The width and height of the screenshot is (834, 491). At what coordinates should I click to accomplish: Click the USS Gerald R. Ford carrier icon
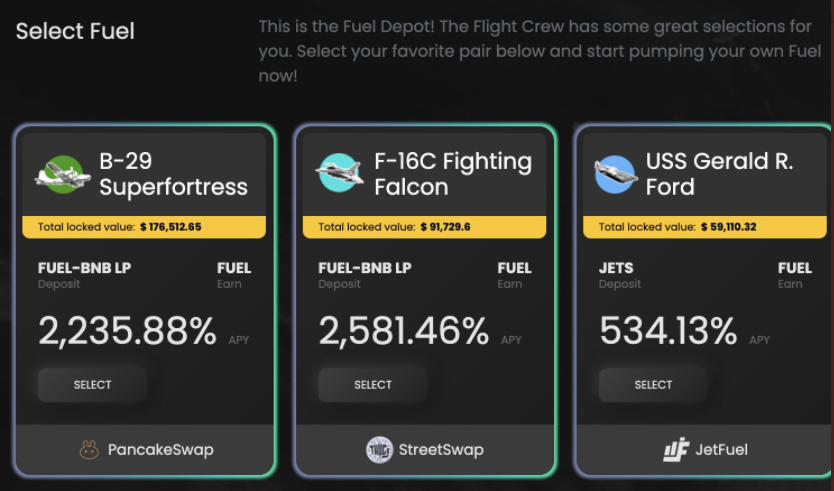click(x=615, y=174)
